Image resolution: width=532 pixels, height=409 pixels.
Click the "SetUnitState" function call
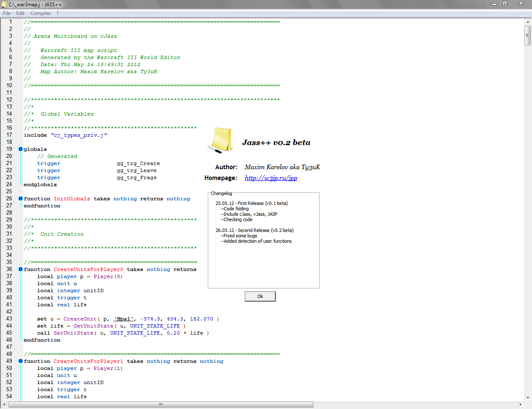click(74, 333)
